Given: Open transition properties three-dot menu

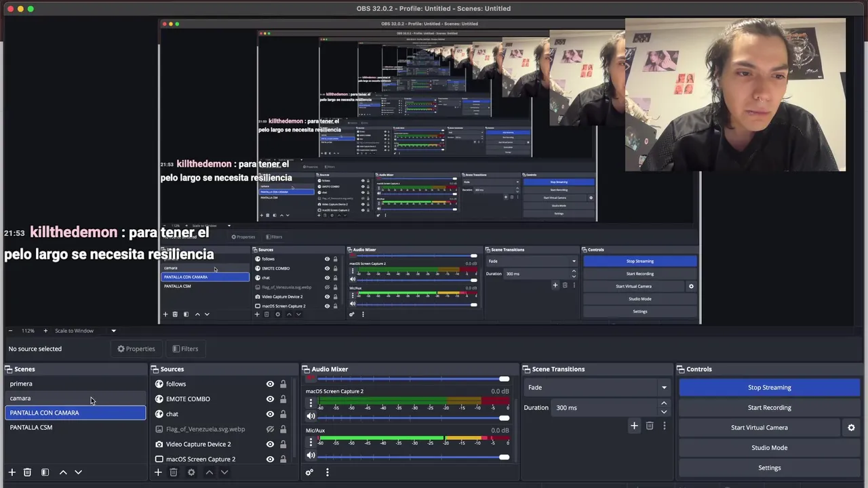Looking at the screenshot, I should coord(665,426).
